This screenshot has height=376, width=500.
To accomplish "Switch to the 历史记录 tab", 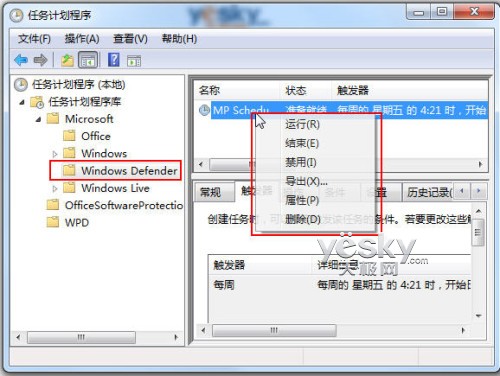I will pyautogui.click(x=428, y=192).
